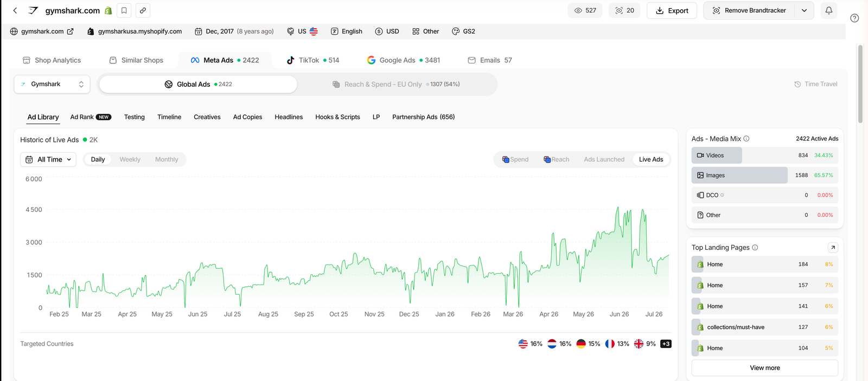
Task: Open Time Travel
Action: (815, 84)
